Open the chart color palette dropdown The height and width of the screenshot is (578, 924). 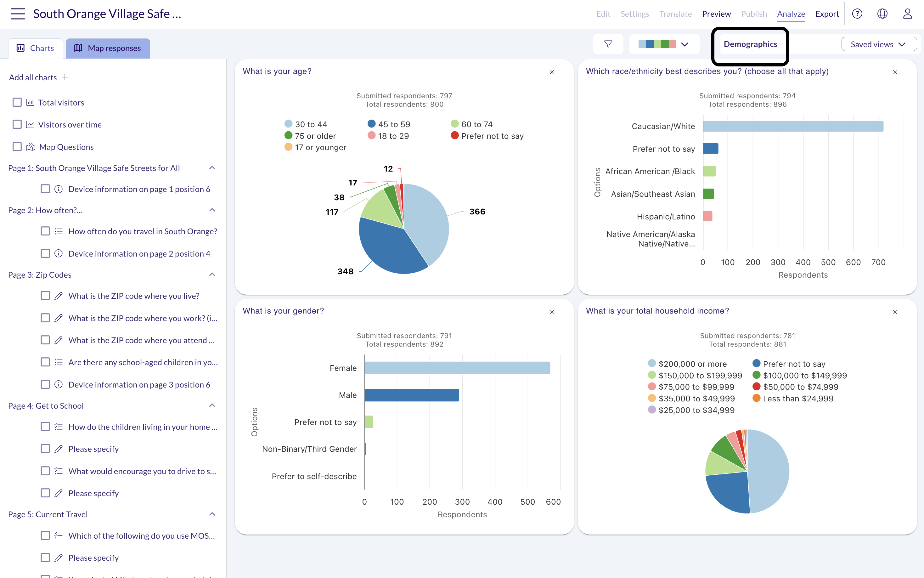pyautogui.click(x=664, y=44)
